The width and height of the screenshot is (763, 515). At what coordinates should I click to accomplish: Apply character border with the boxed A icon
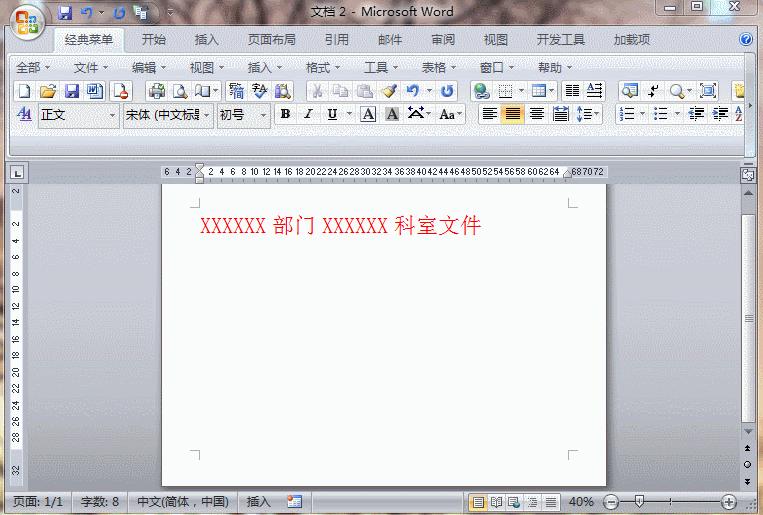(368, 115)
